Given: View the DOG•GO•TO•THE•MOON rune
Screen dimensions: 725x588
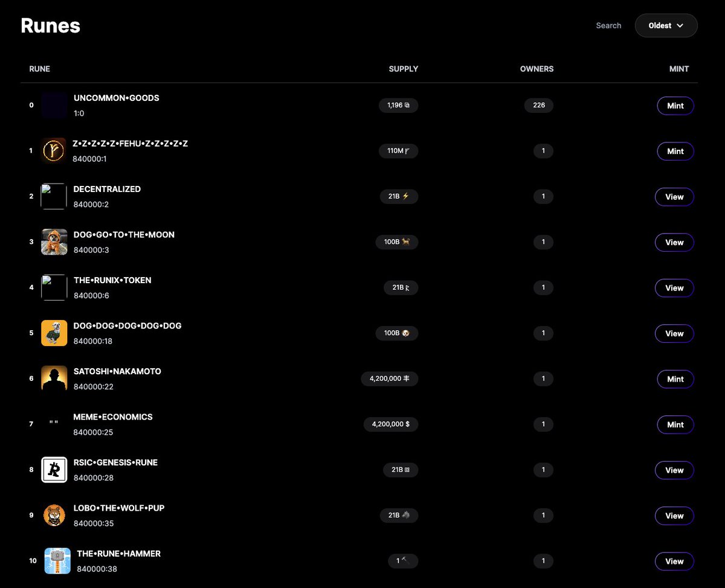Looking at the screenshot, I should click(674, 242).
